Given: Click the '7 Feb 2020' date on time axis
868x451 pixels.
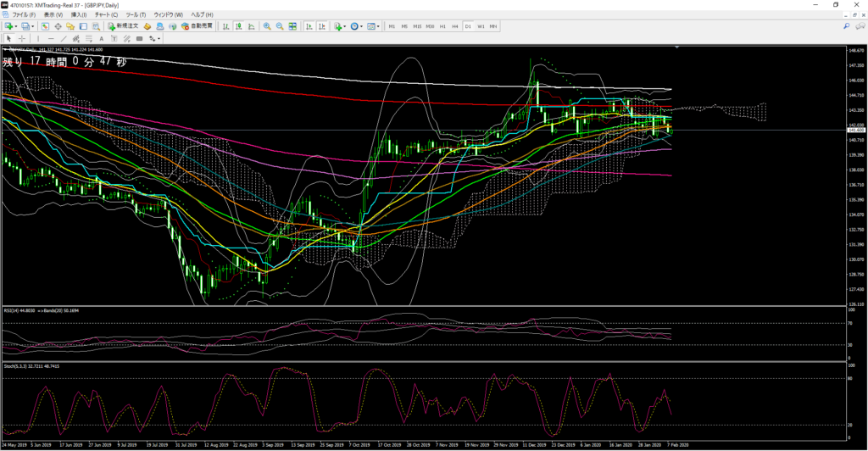Looking at the screenshot, I should point(677,444).
